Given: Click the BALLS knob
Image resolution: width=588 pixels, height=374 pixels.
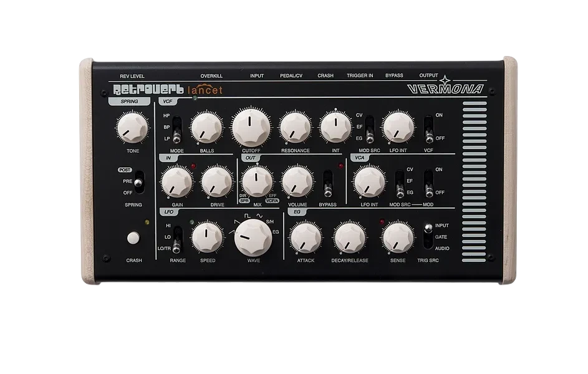Looking at the screenshot, I should (206, 127).
